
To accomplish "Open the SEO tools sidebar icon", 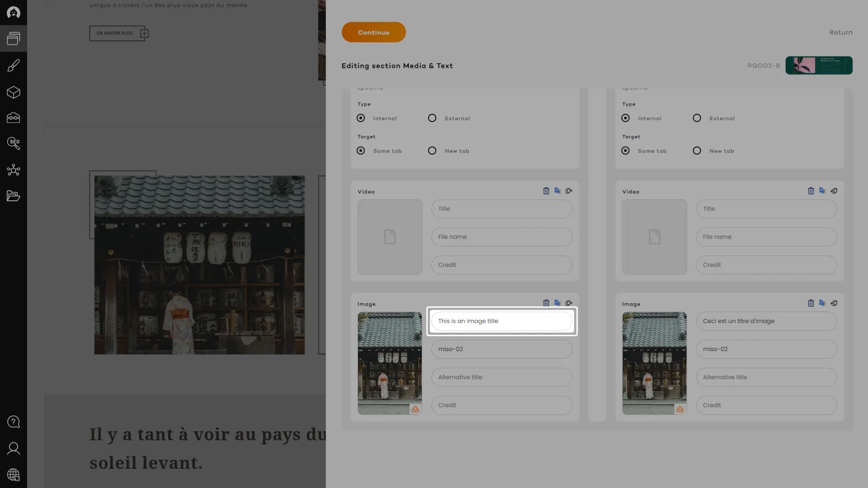I will coord(14,144).
